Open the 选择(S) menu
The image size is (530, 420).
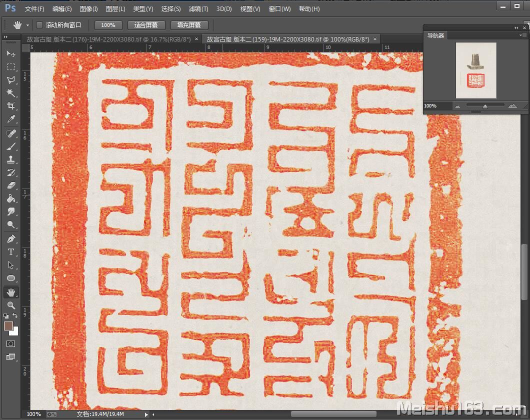(x=170, y=9)
